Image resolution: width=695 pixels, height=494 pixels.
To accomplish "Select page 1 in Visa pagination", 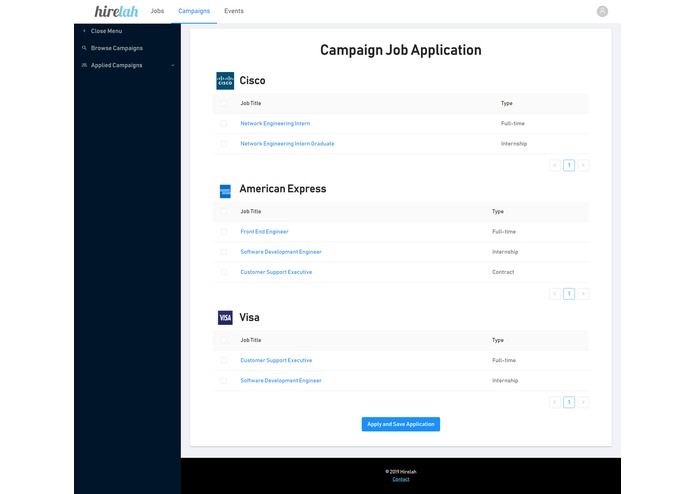I will point(569,402).
